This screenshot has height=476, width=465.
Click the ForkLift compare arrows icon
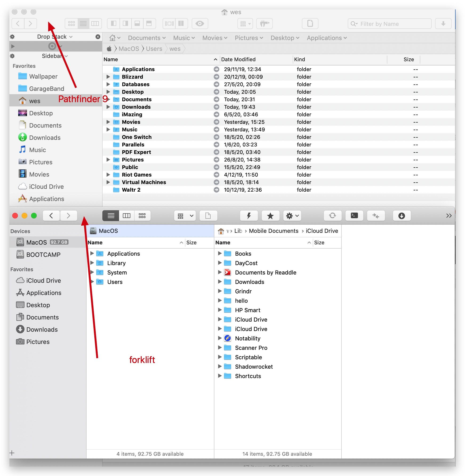click(376, 216)
